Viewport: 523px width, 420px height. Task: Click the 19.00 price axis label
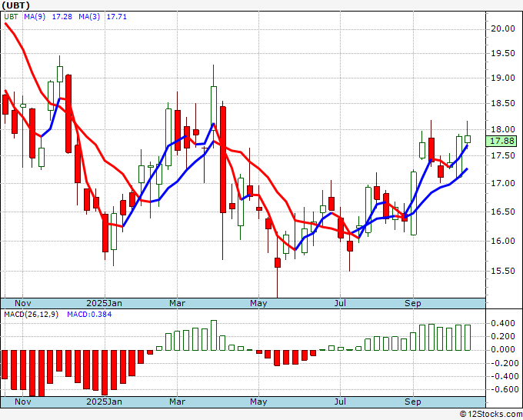coord(503,78)
